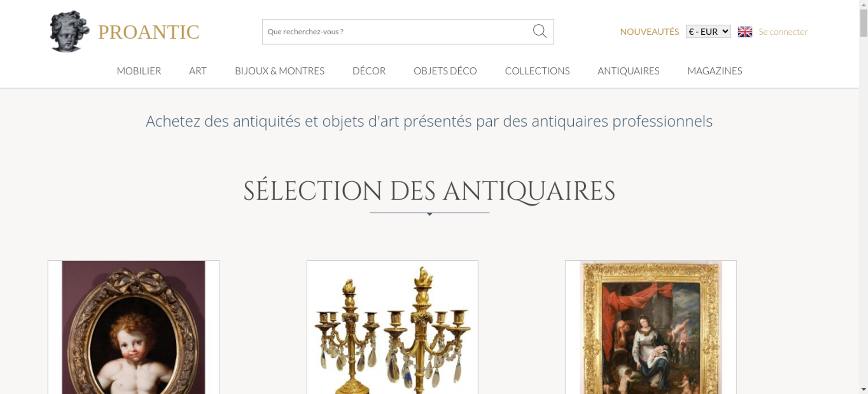Screen dimensions: 868x394
Task: Switch language via the UK flag icon
Action: (745, 32)
